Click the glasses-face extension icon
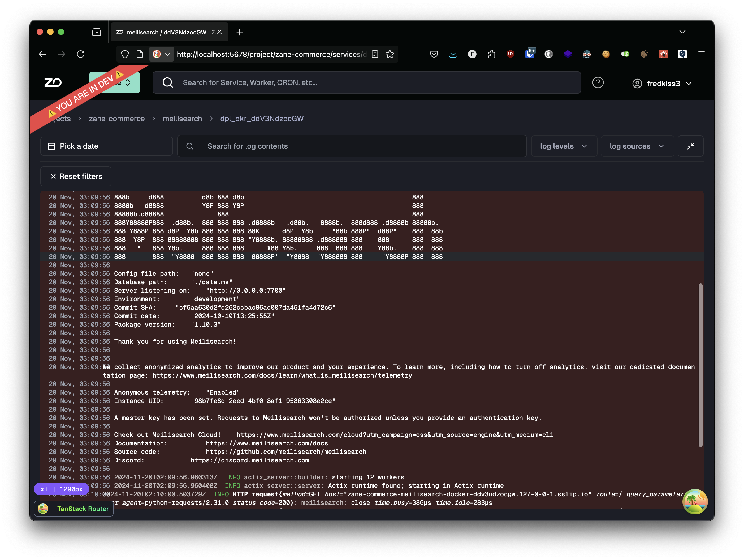744x560 pixels. click(x=587, y=54)
